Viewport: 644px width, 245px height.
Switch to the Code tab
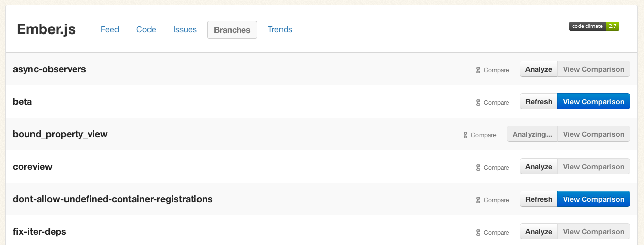click(x=146, y=30)
